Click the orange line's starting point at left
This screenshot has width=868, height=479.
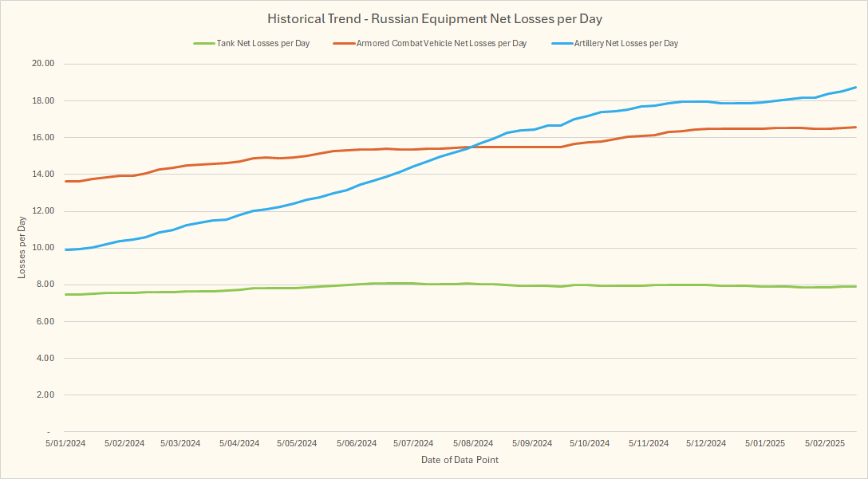pos(66,181)
